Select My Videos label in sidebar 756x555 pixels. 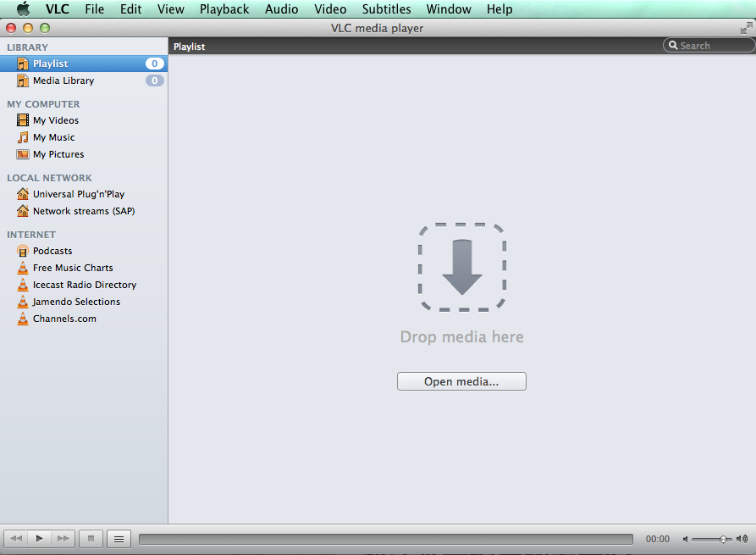point(56,120)
